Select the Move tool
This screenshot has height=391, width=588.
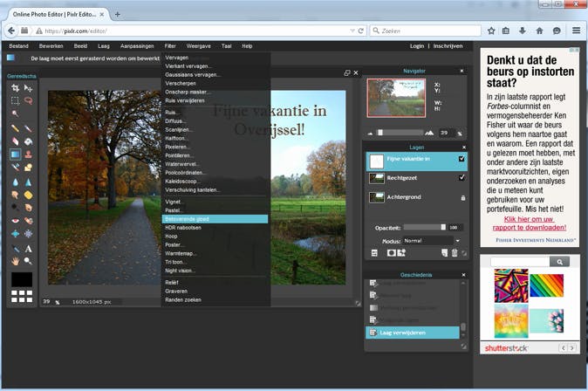coord(28,88)
